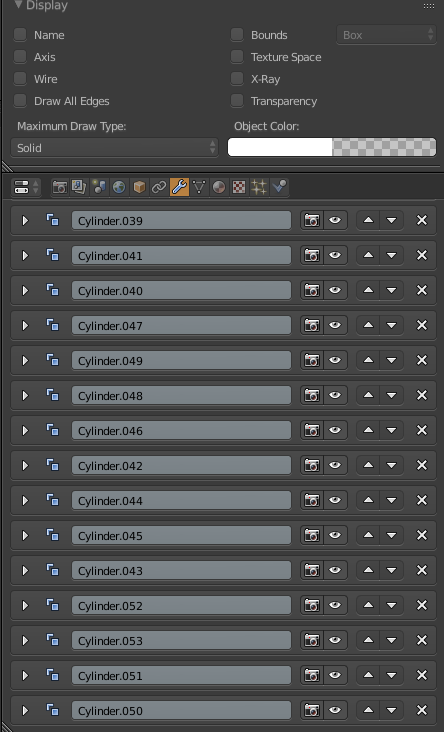Grab the Display panel drag grip
The image size is (444, 732).
(429, 6)
